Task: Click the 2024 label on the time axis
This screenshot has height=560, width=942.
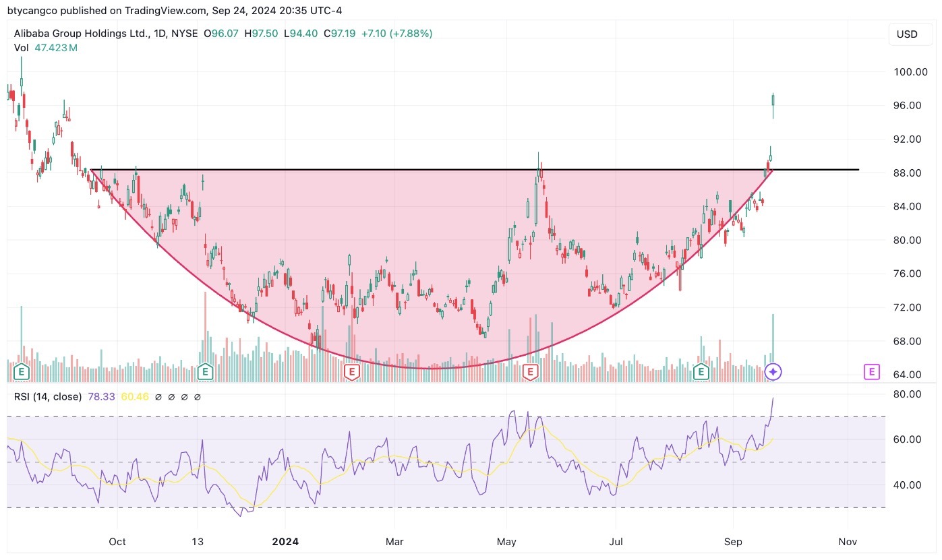Action: 285,542
